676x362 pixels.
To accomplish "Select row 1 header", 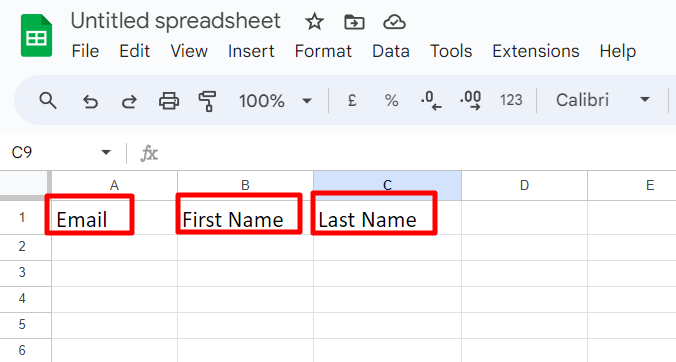I will click(x=25, y=218).
